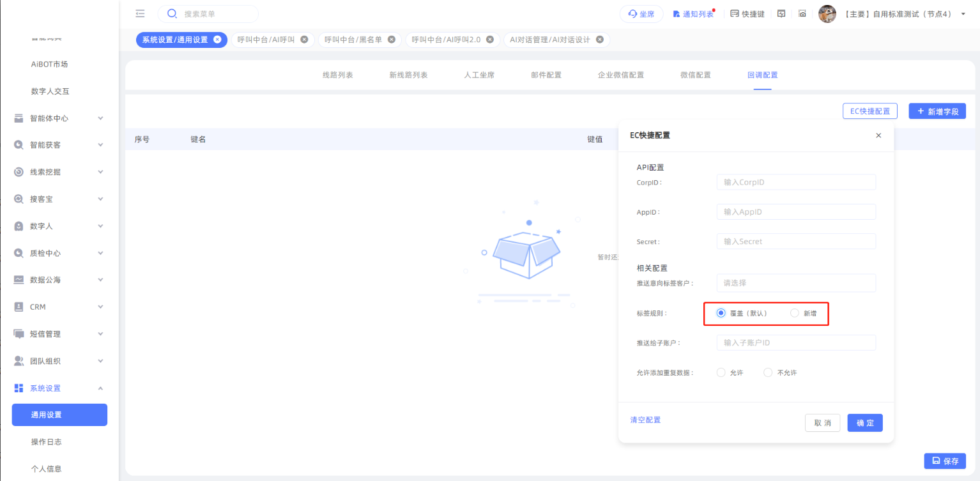Click the 确定 confirm button

point(865,423)
